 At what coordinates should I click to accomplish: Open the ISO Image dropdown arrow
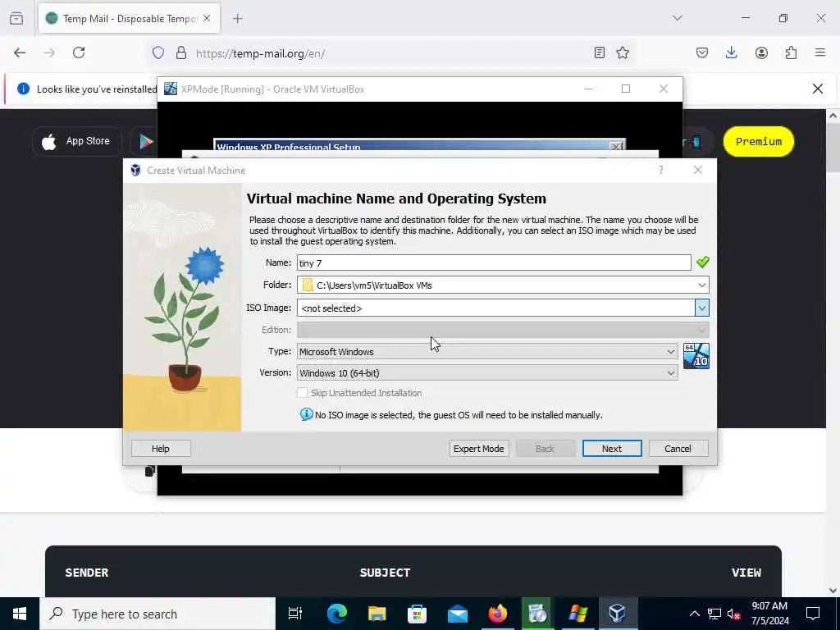coord(702,308)
